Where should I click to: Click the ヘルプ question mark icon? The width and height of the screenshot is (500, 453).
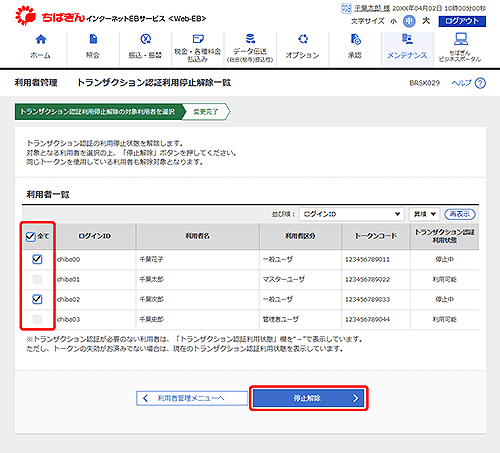click(x=480, y=83)
